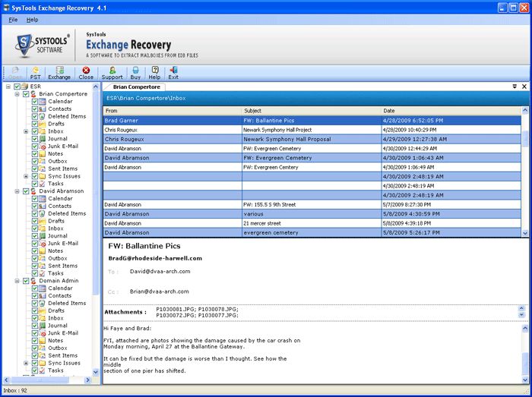Expand Domain Admin's Sync Issues folder
The image size is (532, 397).
(x=26, y=363)
